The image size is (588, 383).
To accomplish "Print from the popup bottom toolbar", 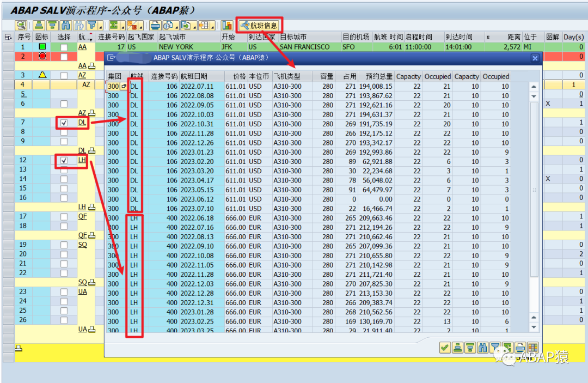I will tap(520, 348).
